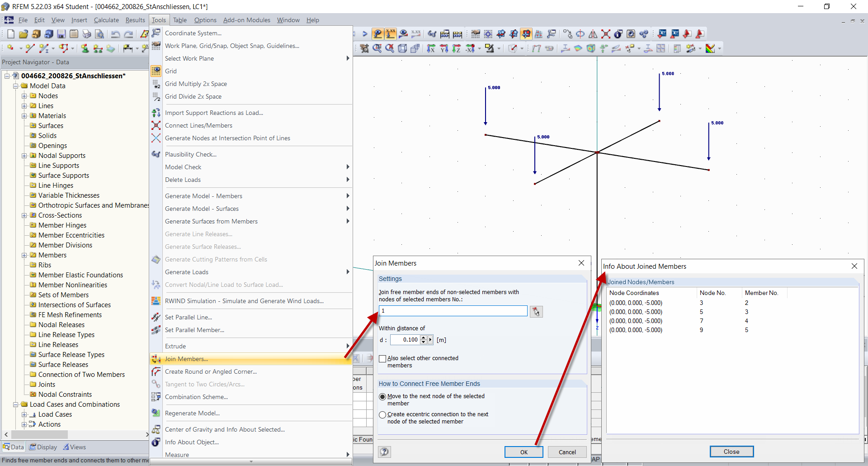Select 'Create eccentric connection' radio option

pyautogui.click(x=382, y=415)
